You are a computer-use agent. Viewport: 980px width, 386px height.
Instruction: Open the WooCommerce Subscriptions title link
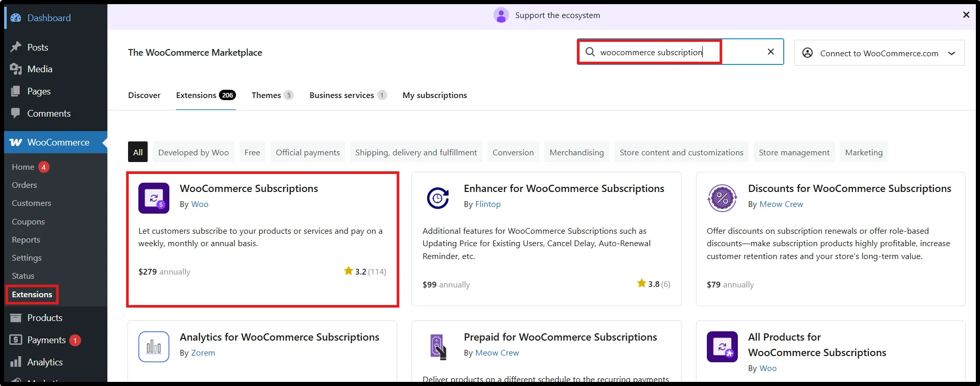click(x=249, y=188)
